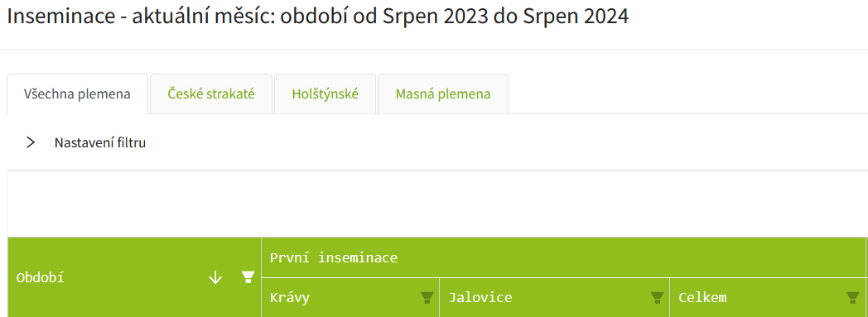Viewport: 868px width, 317px height.
Task: Open the Holštýnské tab
Action: [x=325, y=94]
